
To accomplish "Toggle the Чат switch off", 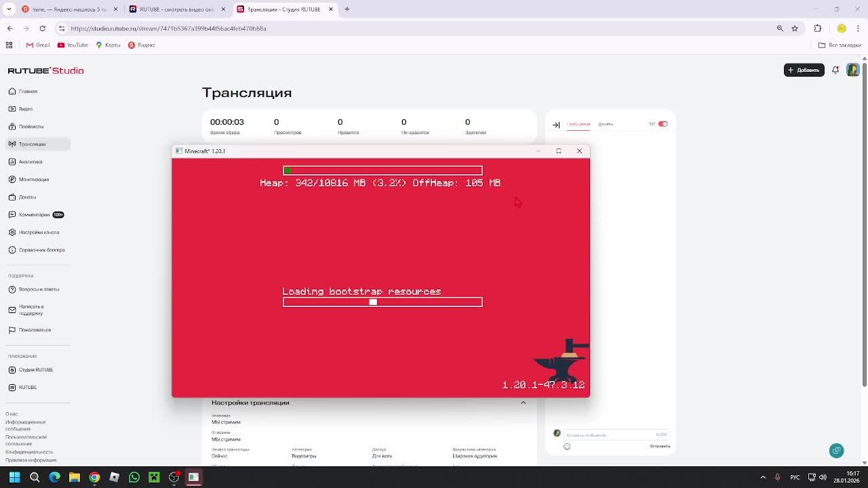I will 663,124.
